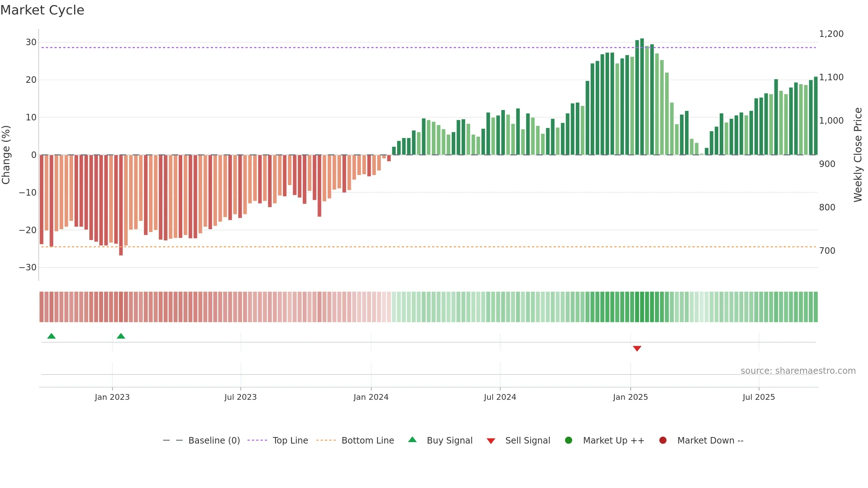This screenshot has width=868, height=488.
Task: Click the gray Baseline legend dash sample
Action: 173,440
